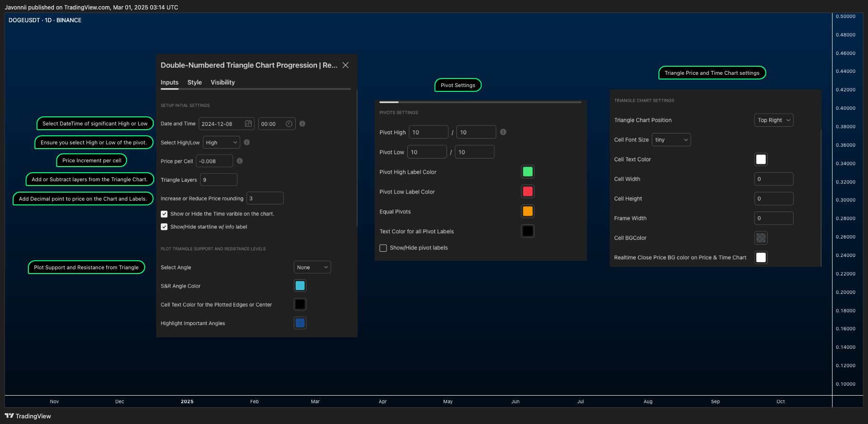Pick the S&R Angle Color swatch

tap(300, 286)
